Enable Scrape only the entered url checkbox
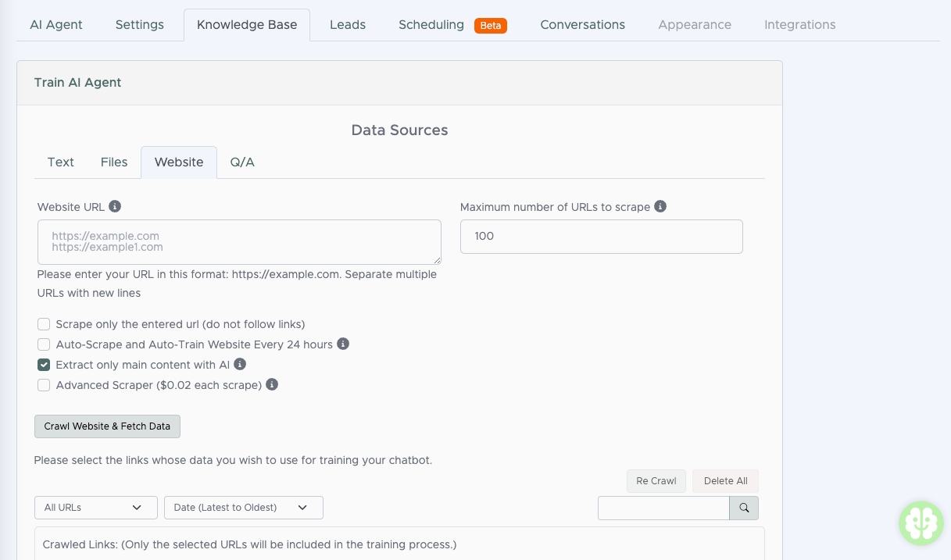This screenshot has height=560, width=951. point(44,324)
